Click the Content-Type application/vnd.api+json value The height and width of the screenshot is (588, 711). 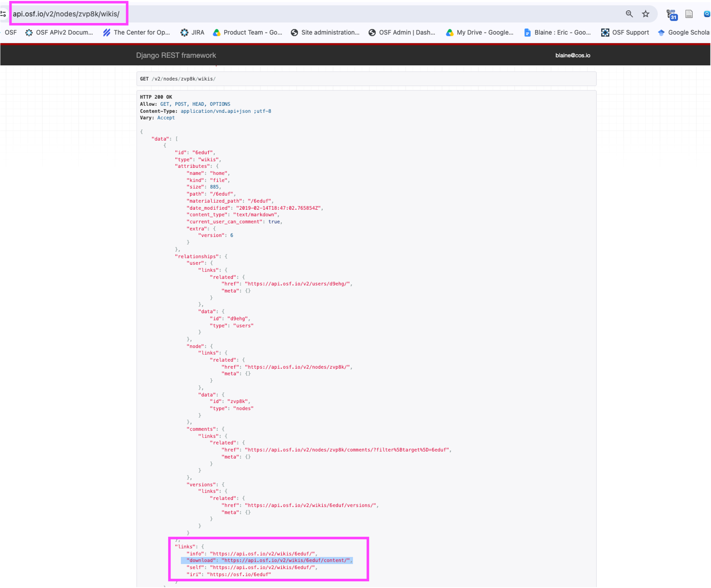coord(226,111)
